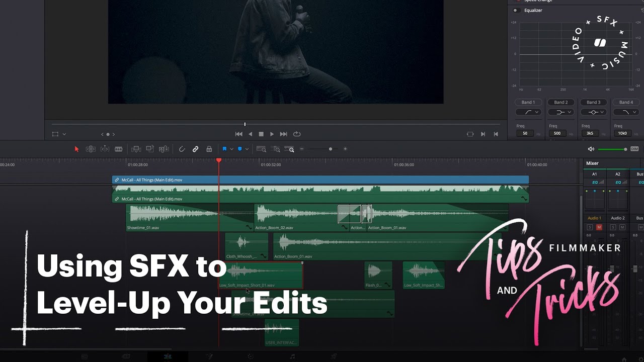The image size is (644, 362).
Task: Select the Blade edit mode tool
Action: pos(119,149)
